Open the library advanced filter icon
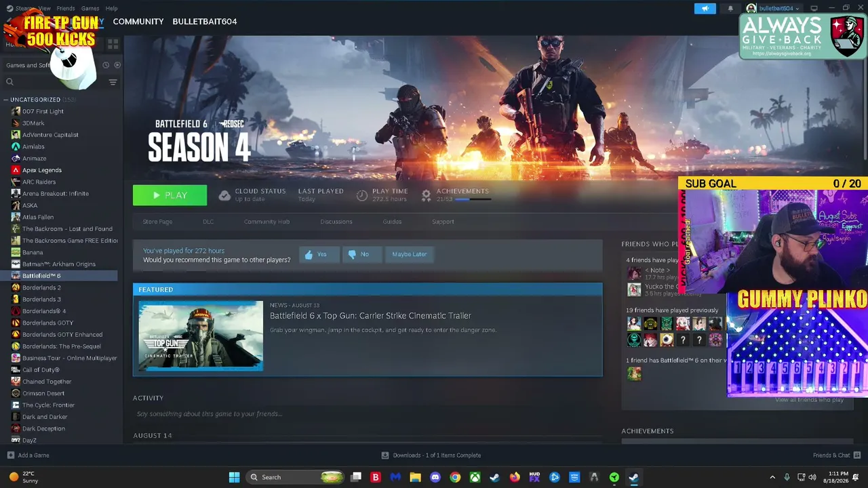 pos(113,82)
